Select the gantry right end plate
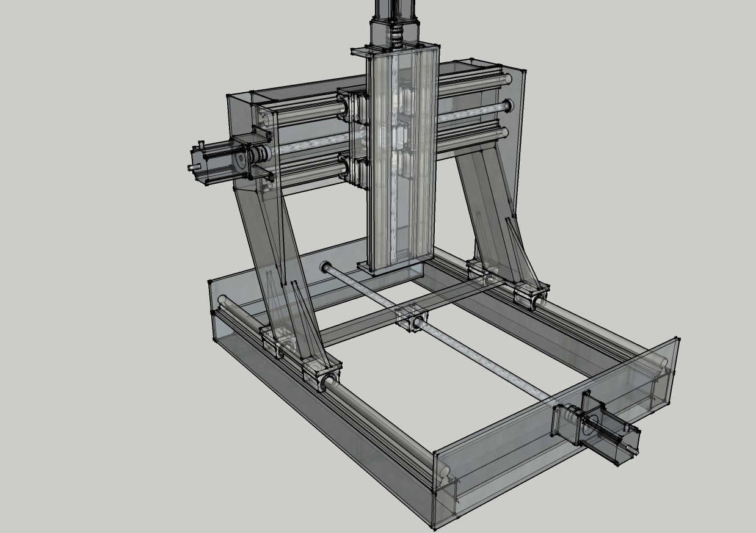The image size is (756, 533). (x=515, y=134)
